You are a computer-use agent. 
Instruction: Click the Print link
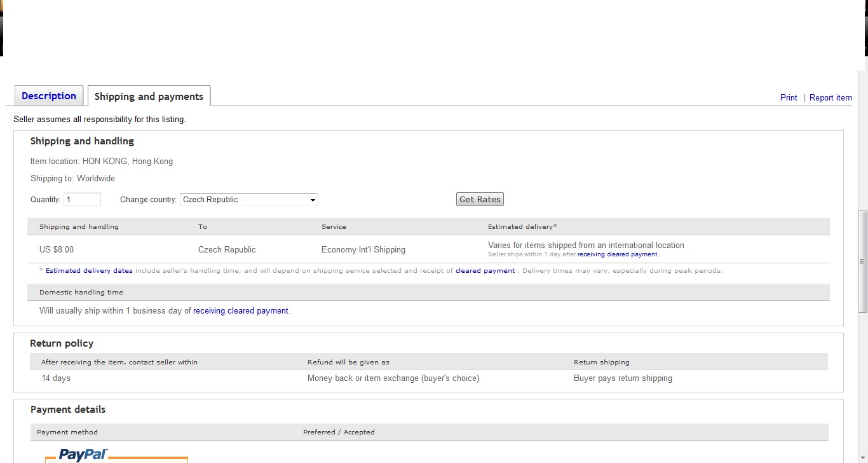pos(789,97)
